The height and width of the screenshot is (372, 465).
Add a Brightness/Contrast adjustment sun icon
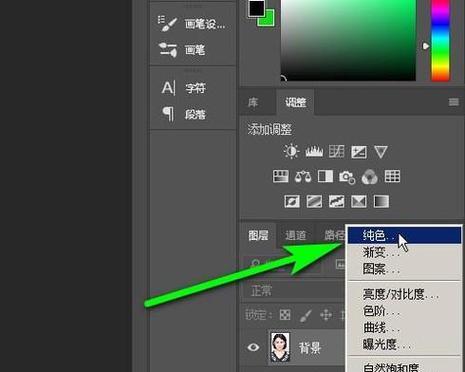click(291, 151)
